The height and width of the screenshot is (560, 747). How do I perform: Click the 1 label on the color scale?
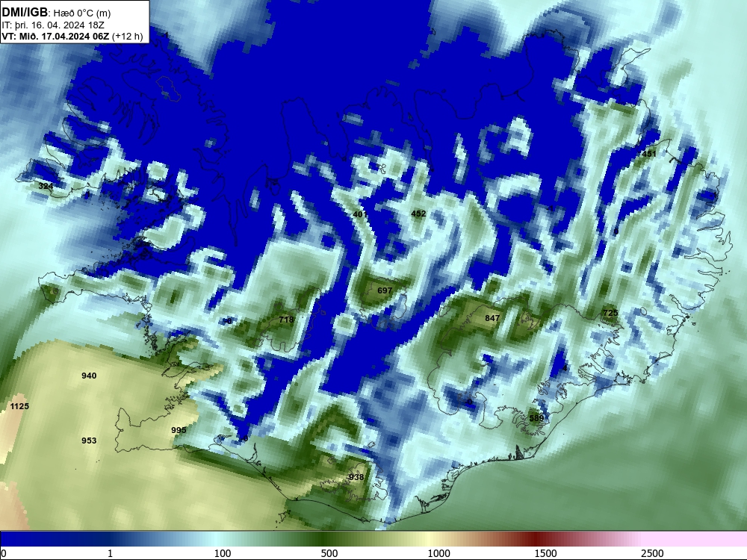point(110,553)
